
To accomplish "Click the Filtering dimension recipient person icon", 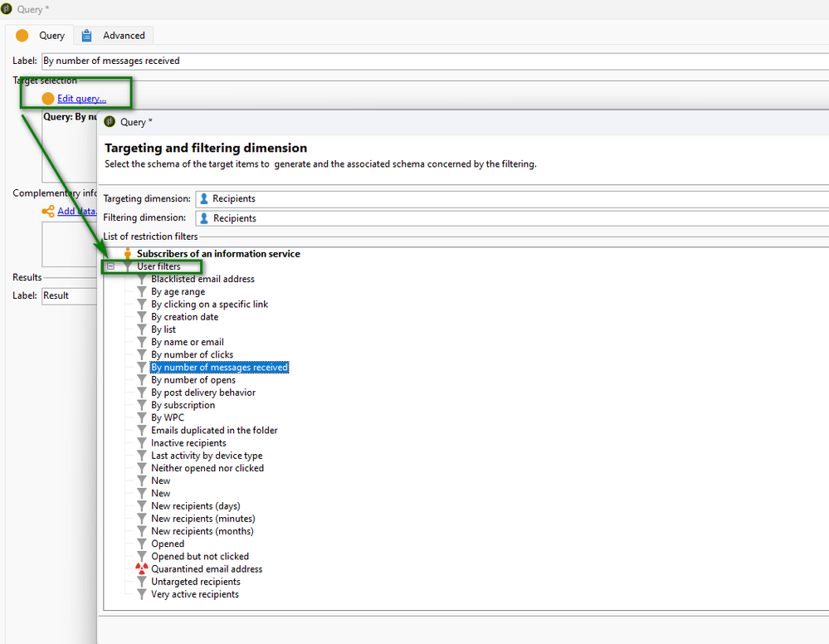I will tap(204, 218).
